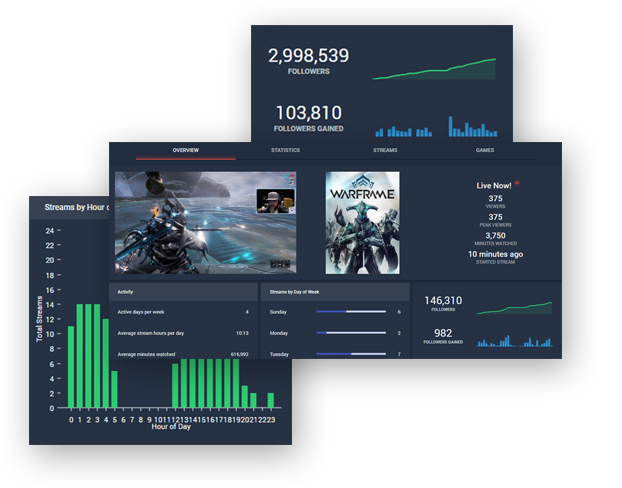This screenshot has width=622, height=488.
Task: Click the 146,310 followers number
Action: tap(443, 301)
